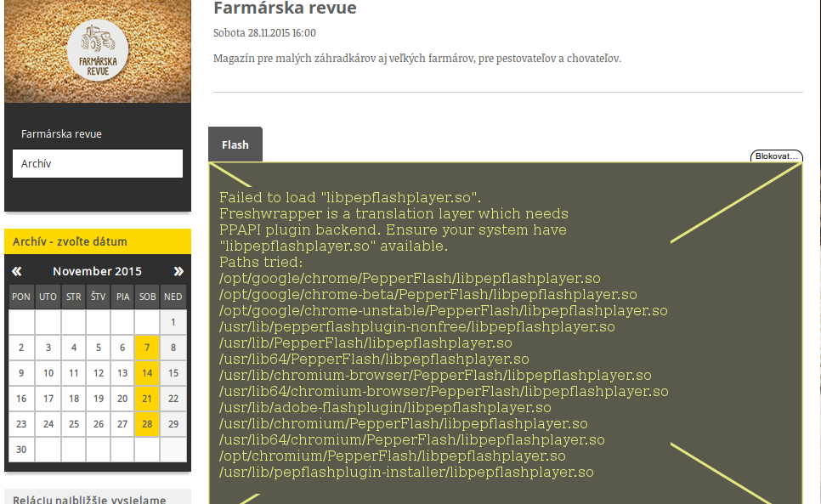The height and width of the screenshot is (504, 821).
Task: Open the Farmárska revue logo image
Action: pyautogui.click(x=98, y=51)
